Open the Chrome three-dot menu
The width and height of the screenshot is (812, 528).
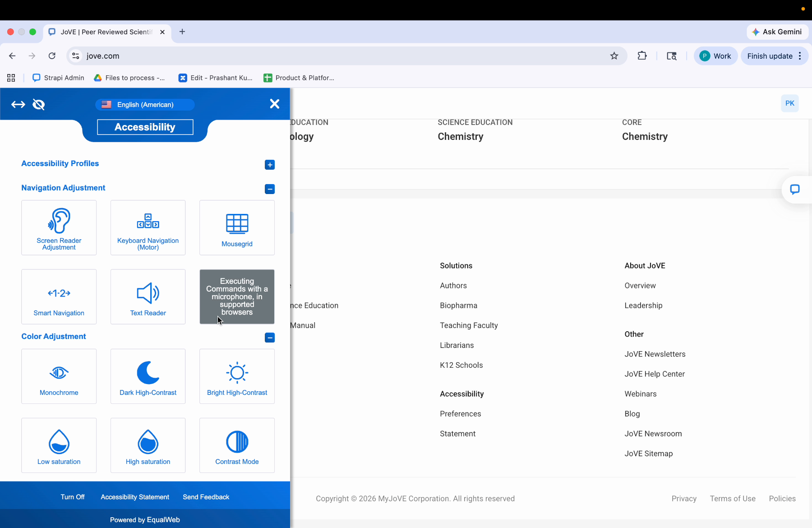800,56
